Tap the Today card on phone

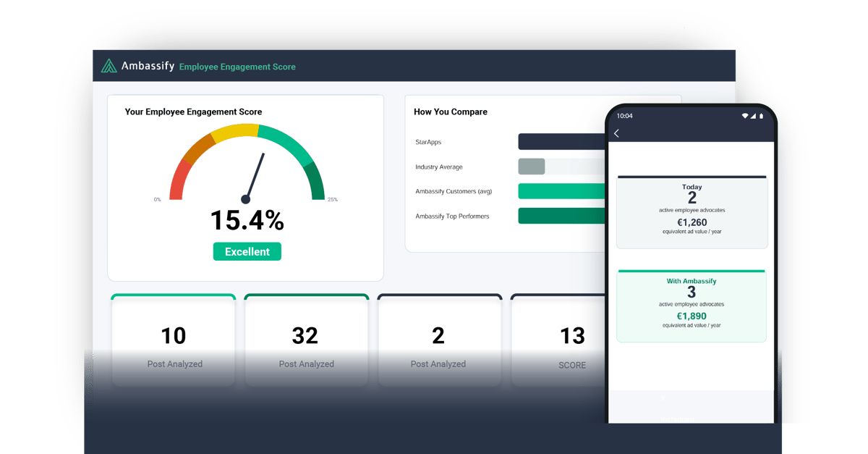(692, 212)
